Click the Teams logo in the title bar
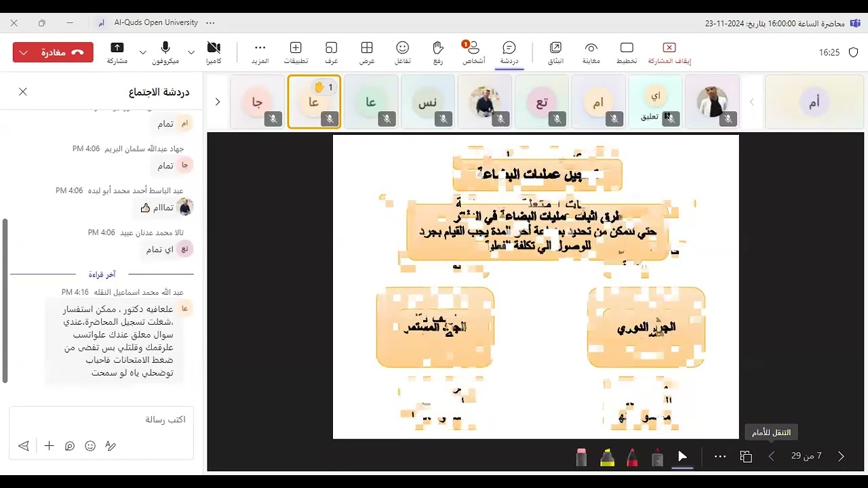Viewport: 868px width, 488px height. tap(854, 23)
